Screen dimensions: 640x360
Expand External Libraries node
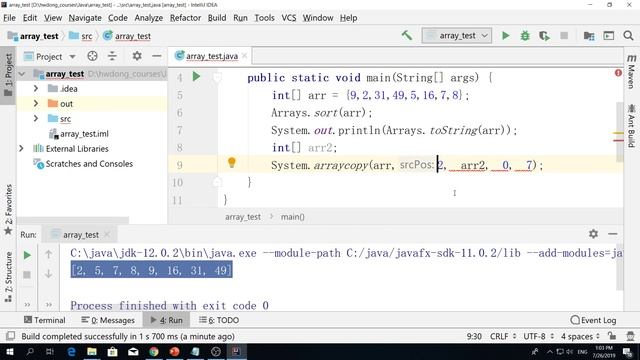pyautogui.click(x=22, y=149)
